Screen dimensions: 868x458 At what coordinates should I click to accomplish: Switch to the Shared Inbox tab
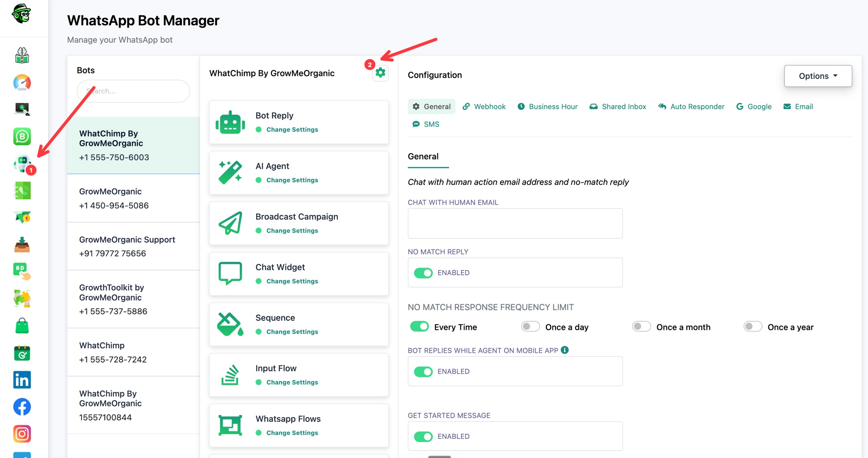618,106
